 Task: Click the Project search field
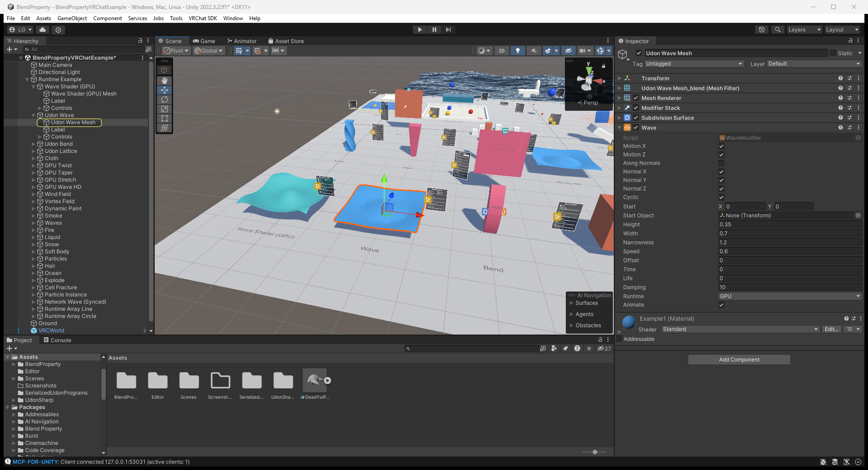472,348
